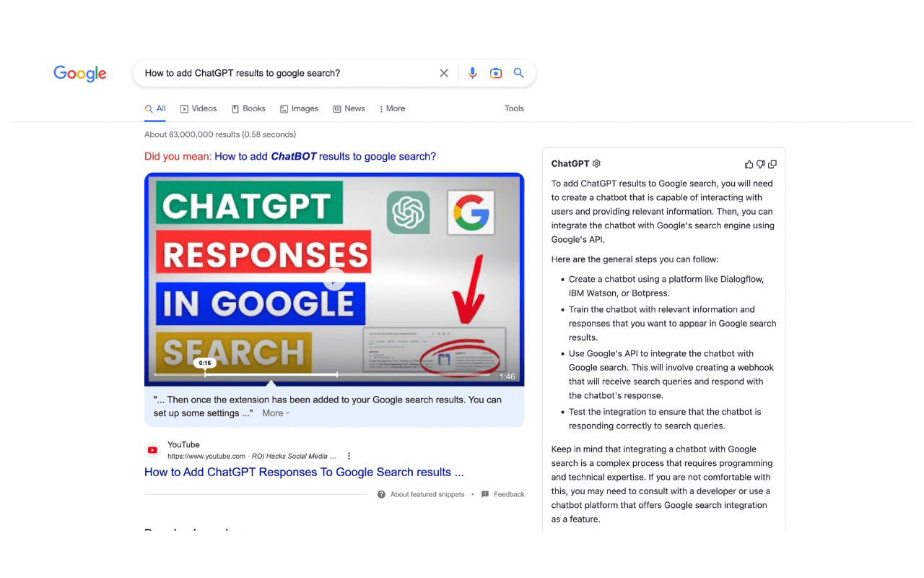Click the 0:16 marker on video timeline
This screenshot has height=578, width=924.
point(205,363)
